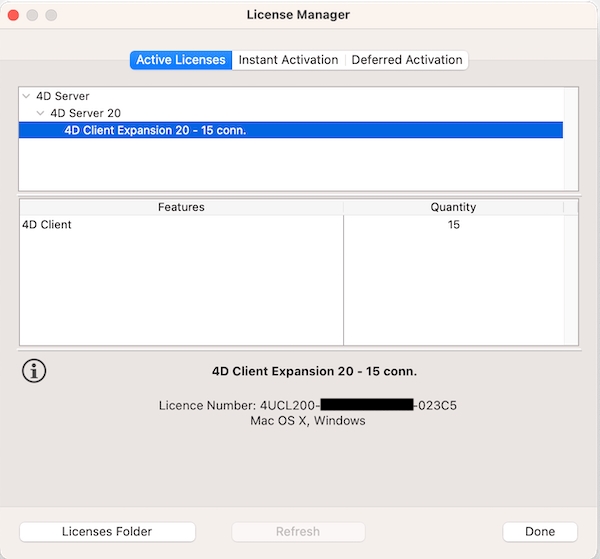600x559 pixels.
Task: Click the quantity value 15 cell
Action: pyautogui.click(x=453, y=225)
